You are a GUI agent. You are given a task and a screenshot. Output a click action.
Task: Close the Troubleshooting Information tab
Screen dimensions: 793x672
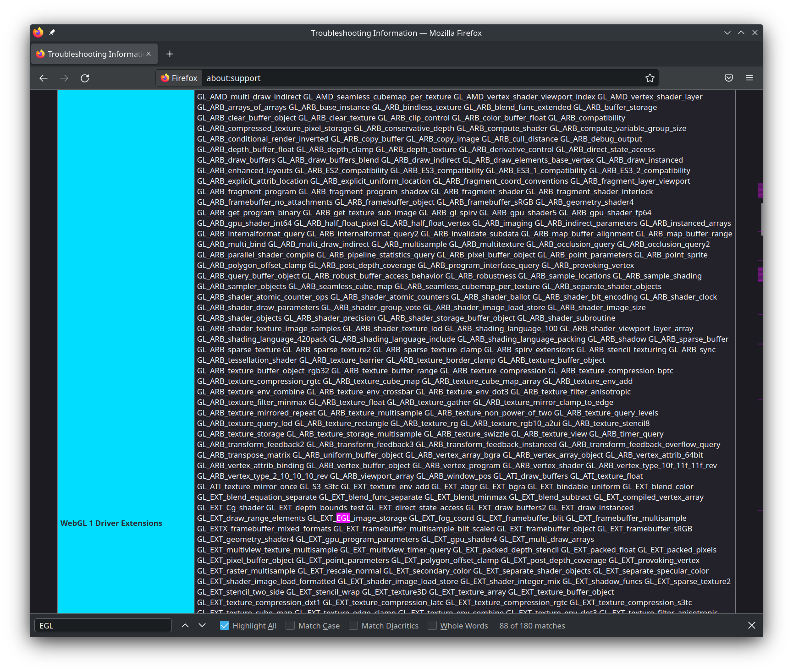(149, 54)
